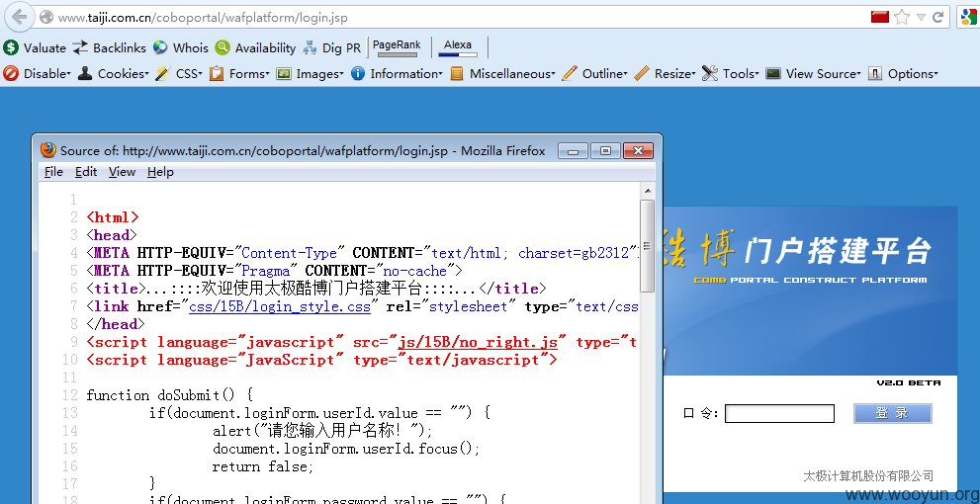Open the Cookies dropdown menu
Image resolution: width=980 pixels, height=504 pixels.
coord(113,74)
